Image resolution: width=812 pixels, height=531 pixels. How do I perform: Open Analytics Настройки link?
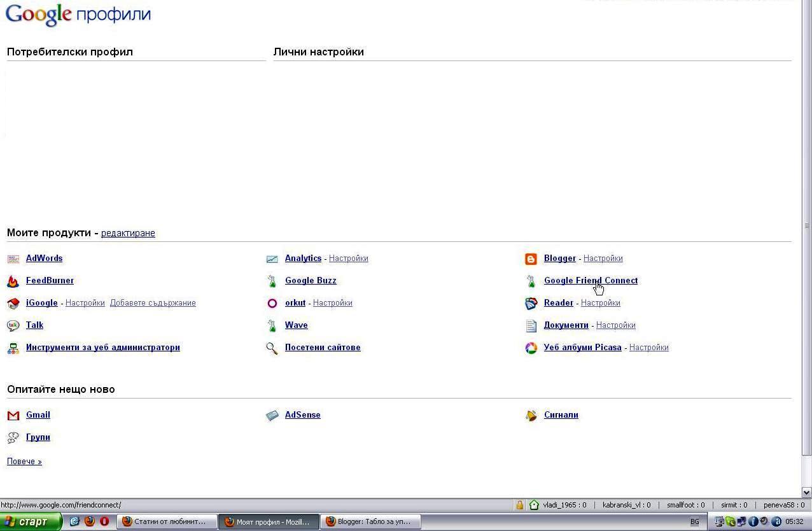pyautogui.click(x=348, y=258)
